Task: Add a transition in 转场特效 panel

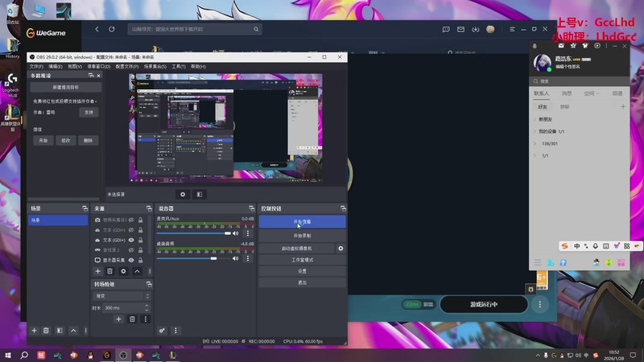Action: pos(118,319)
